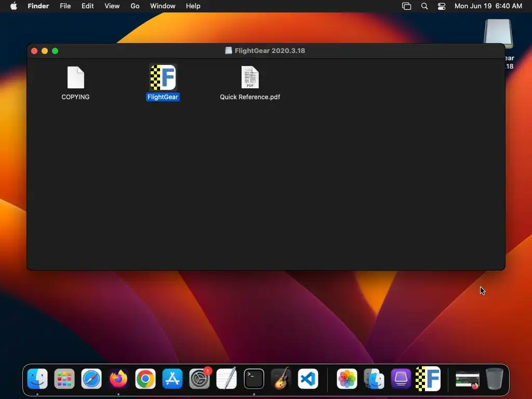This screenshot has width=532, height=399.
Task: Click the disk proxy icon in window title
Action: pyautogui.click(x=229, y=50)
